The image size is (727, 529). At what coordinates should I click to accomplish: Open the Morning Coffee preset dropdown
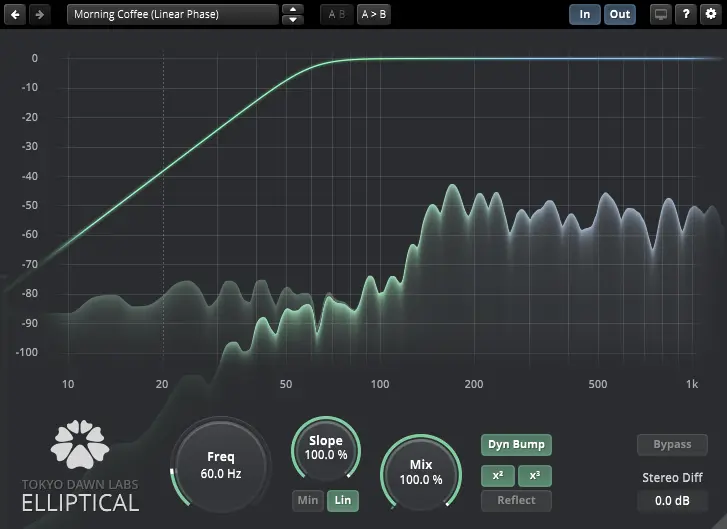tap(172, 14)
